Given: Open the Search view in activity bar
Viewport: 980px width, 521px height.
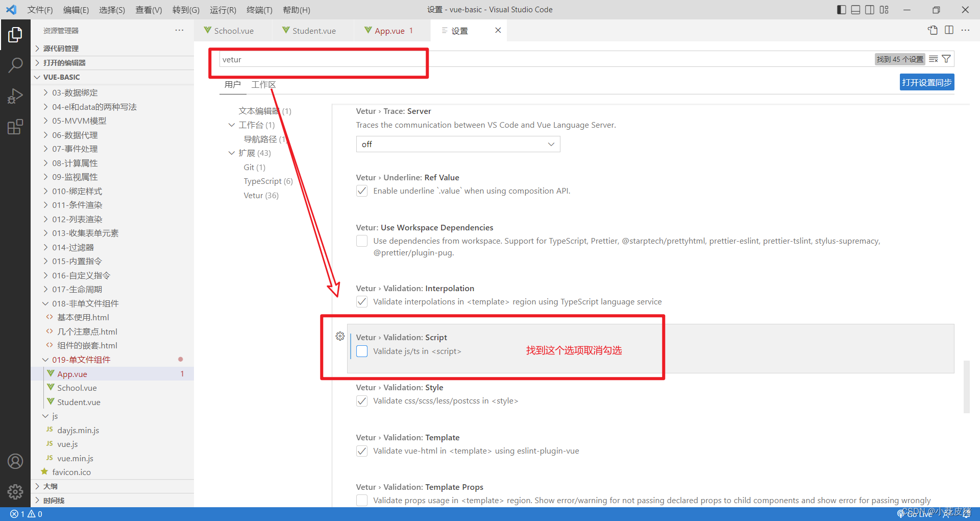Looking at the screenshot, I should tap(15, 65).
